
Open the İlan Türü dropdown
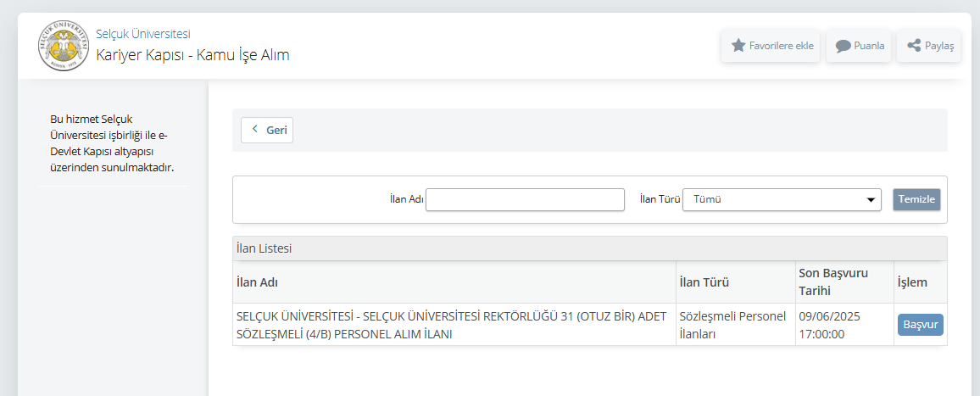point(782,199)
